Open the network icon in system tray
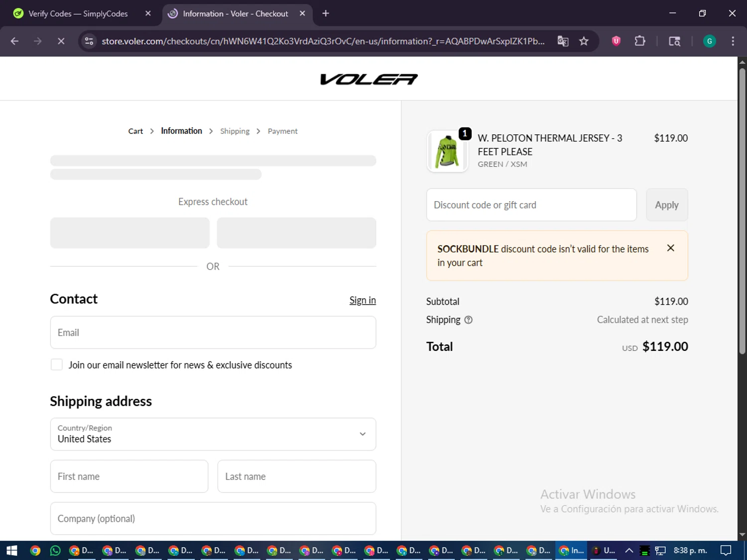 [x=660, y=551]
